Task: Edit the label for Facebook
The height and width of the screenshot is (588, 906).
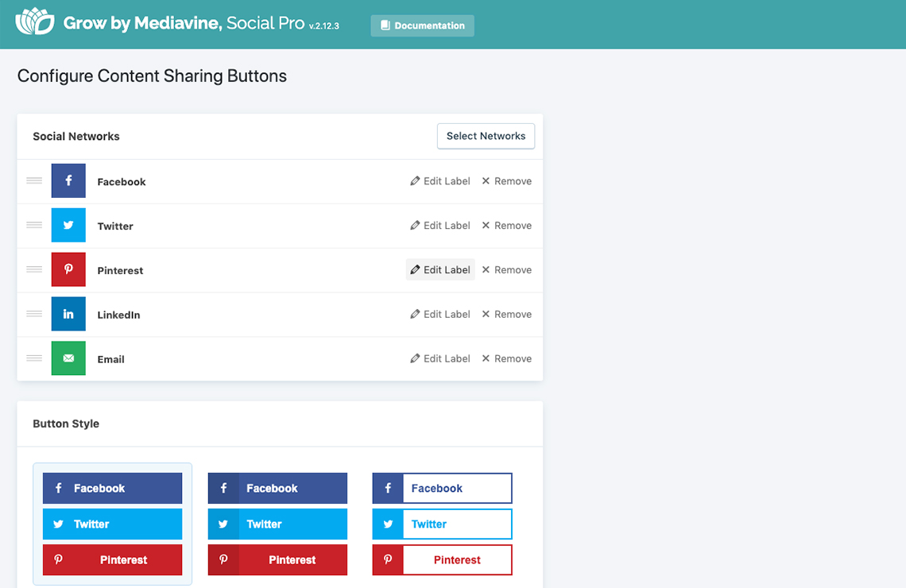Action: (x=440, y=181)
